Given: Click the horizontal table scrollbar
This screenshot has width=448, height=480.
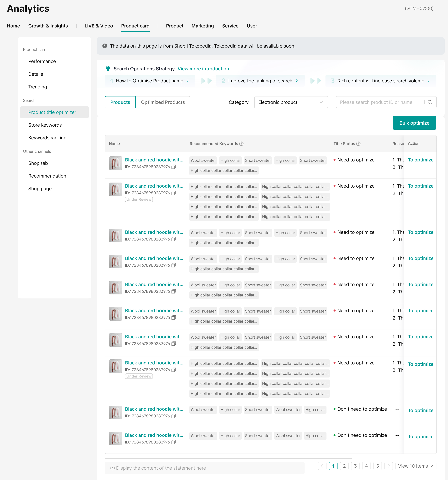Looking at the screenshot, I should point(228,458).
